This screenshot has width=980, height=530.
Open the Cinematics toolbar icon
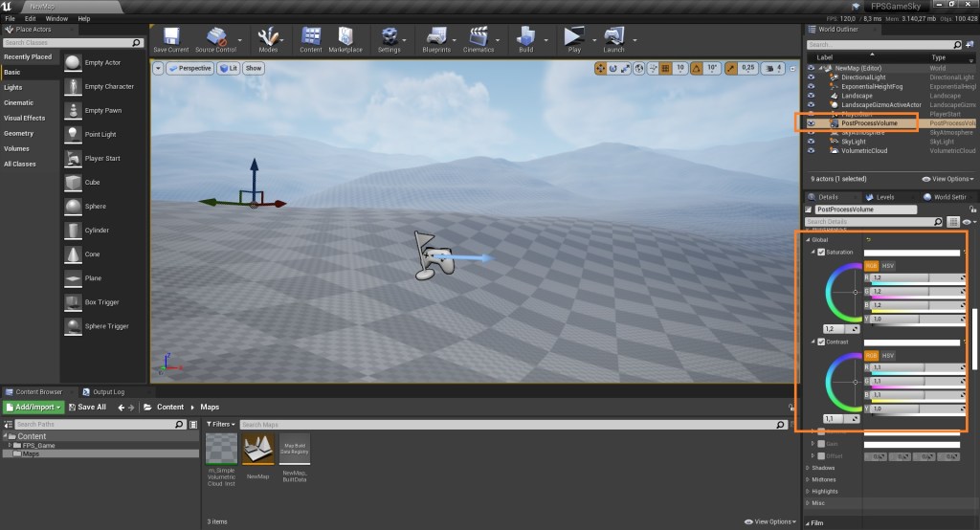[479, 38]
